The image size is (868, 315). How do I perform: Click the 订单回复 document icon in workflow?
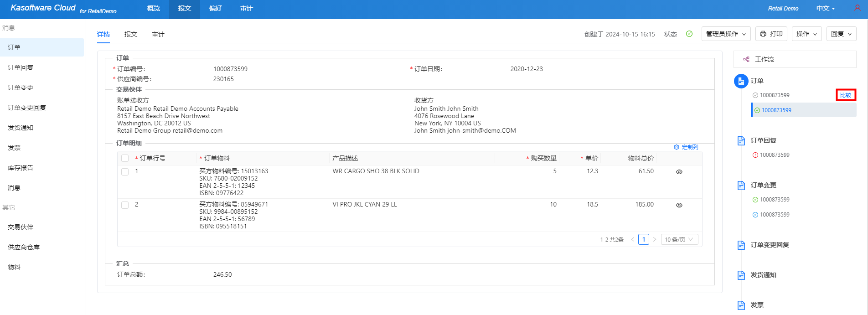point(741,140)
